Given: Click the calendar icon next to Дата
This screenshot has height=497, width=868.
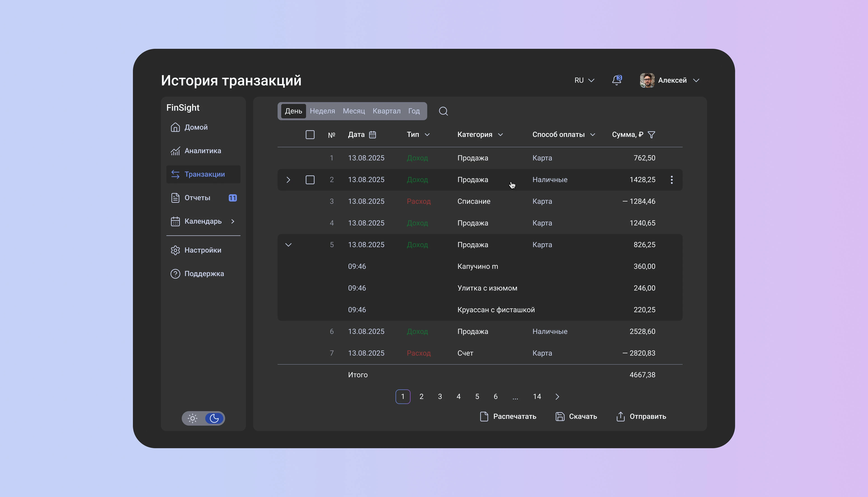Looking at the screenshot, I should coord(373,135).
